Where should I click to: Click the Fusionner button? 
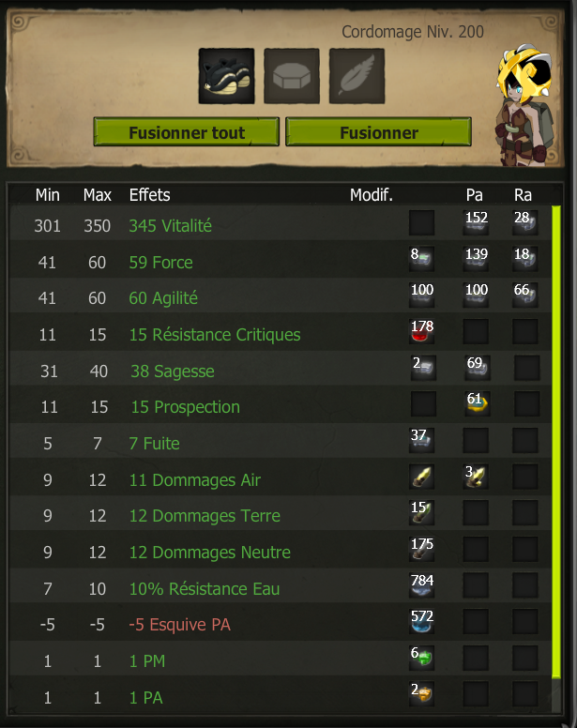pos(378,132)
